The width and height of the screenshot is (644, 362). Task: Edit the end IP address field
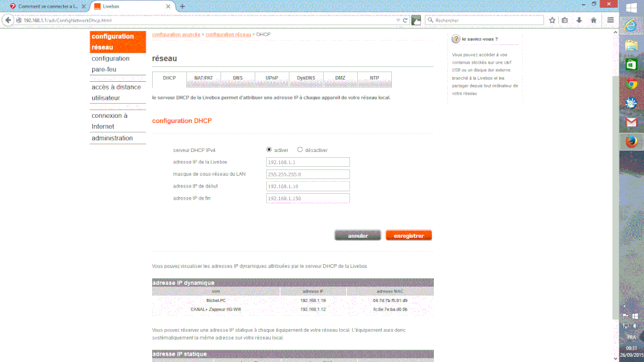(308, 198)
